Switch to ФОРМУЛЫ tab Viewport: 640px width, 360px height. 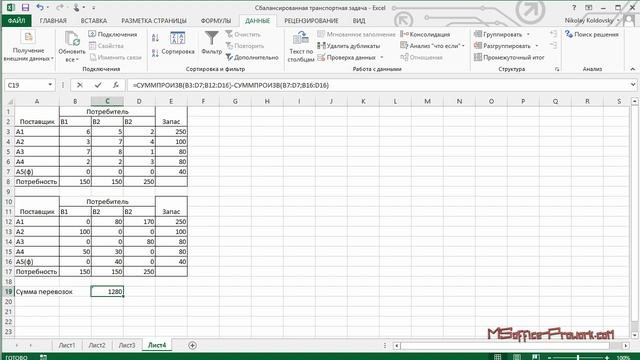pyautogui.click(x=216, y=20)
